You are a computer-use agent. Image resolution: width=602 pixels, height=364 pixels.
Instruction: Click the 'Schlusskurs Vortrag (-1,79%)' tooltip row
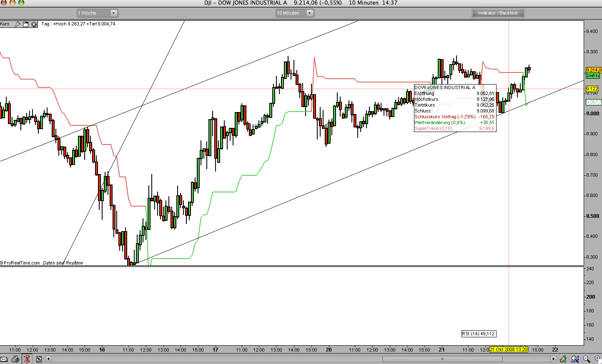454,117
